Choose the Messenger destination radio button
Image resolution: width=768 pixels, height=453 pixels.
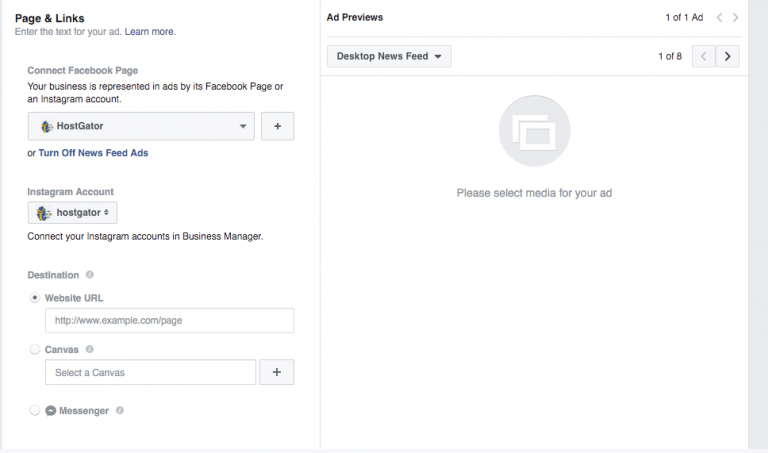[35, 410]
